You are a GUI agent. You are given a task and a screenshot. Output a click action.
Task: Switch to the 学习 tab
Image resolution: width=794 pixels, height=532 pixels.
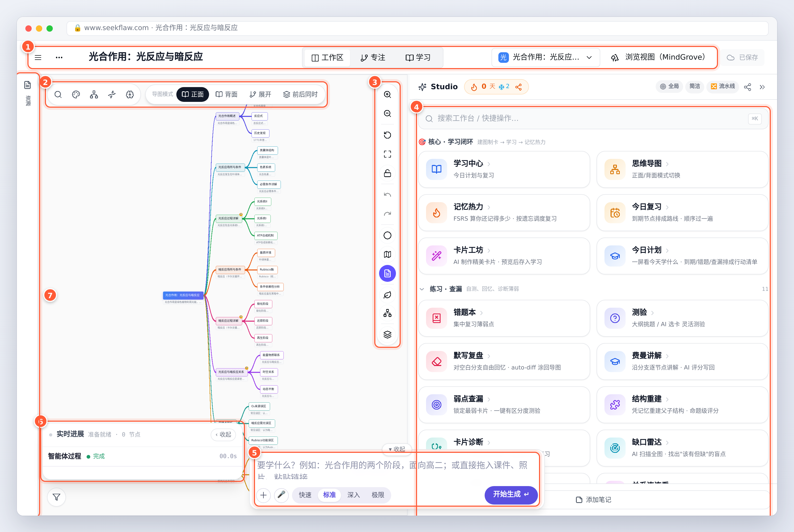click(418, 58)
